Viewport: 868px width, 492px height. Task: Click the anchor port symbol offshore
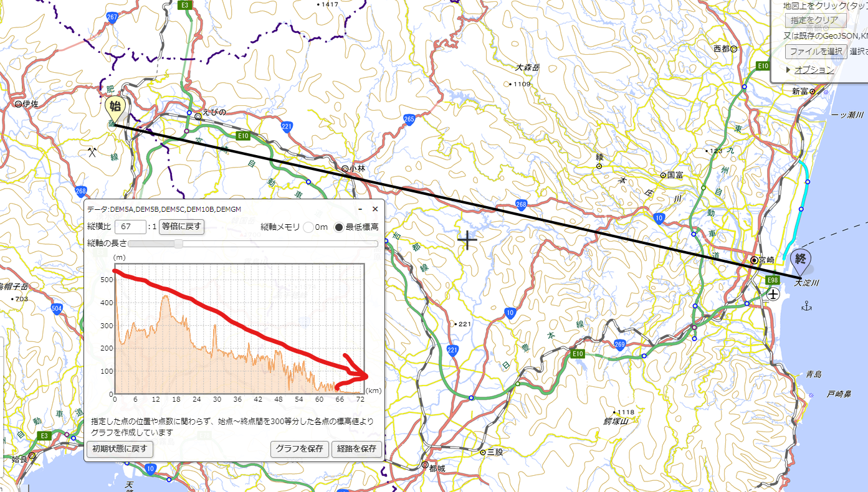[808, 306]
